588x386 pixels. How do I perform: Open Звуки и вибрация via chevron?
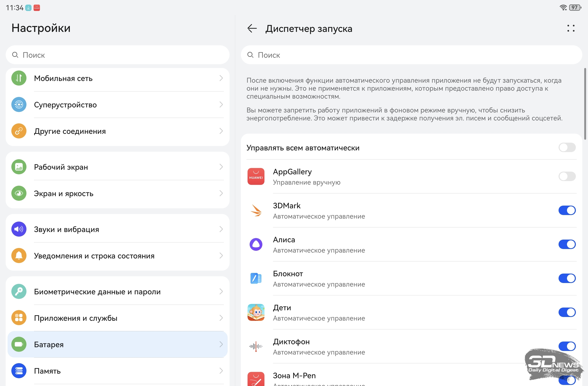(x=221, y=229)
